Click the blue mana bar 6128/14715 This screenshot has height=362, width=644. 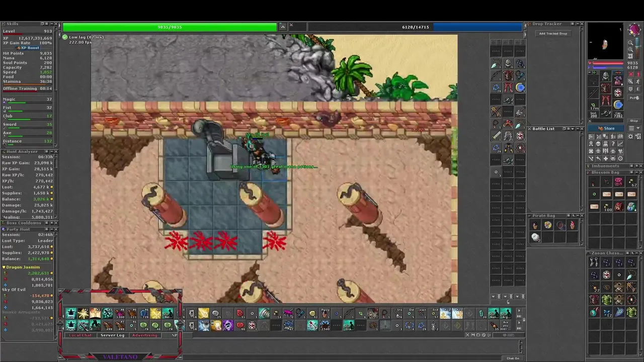415,27
